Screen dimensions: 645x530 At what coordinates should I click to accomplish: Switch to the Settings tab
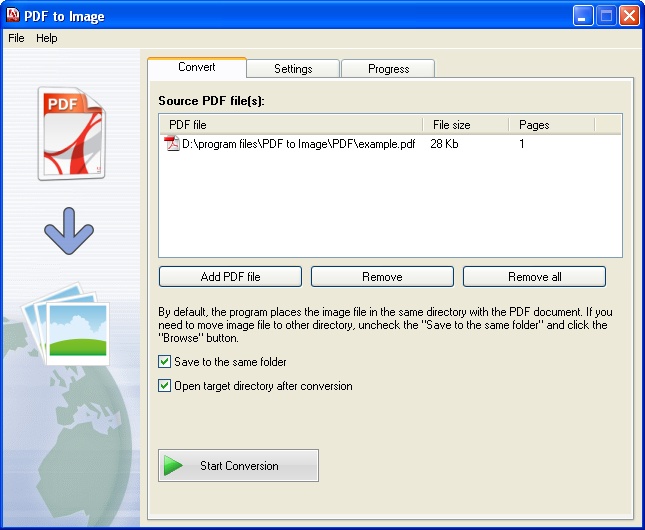click(x=293, y=69)
